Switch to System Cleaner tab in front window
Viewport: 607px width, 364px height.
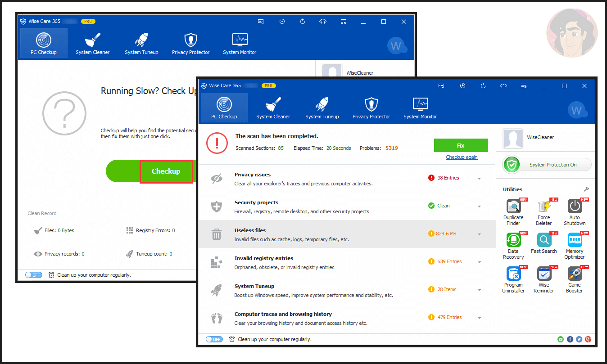point(273,108)
